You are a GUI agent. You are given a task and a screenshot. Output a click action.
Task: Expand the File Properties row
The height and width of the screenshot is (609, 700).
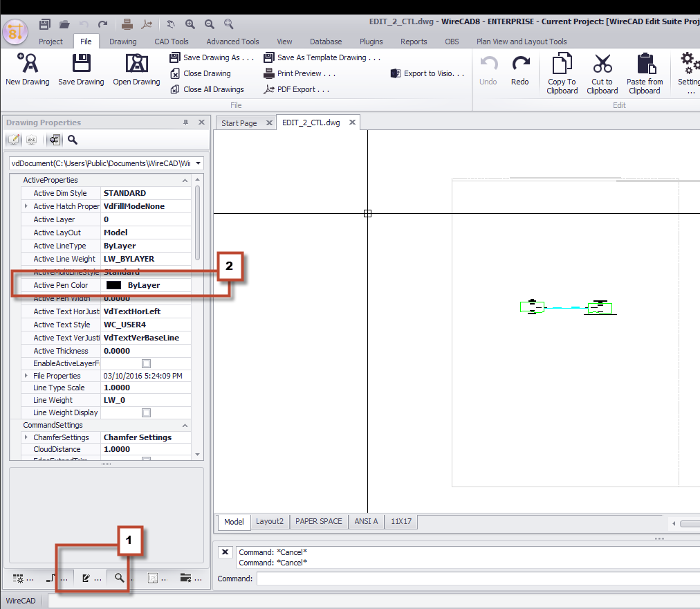(x=26, y=376)
